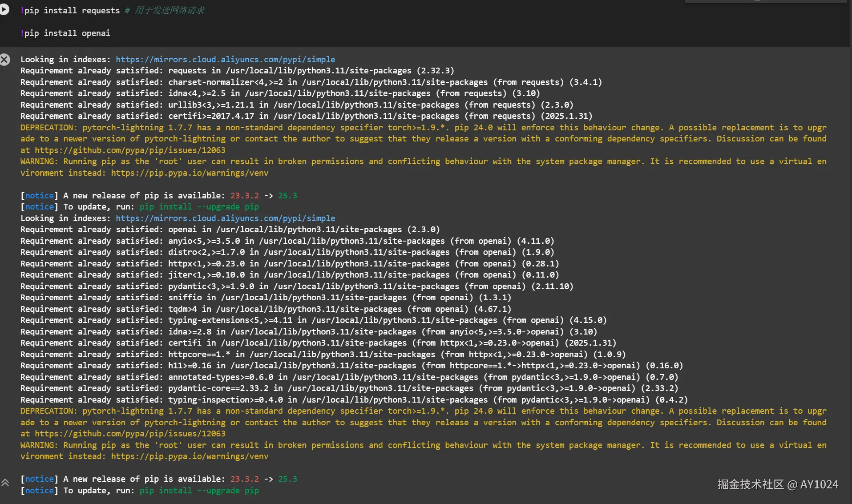Image resolution: width=852 pixels, height=504 pixels.
Task: Select the "idna<4,>=2.5" requirement line
Action: (x=280, y=93)
